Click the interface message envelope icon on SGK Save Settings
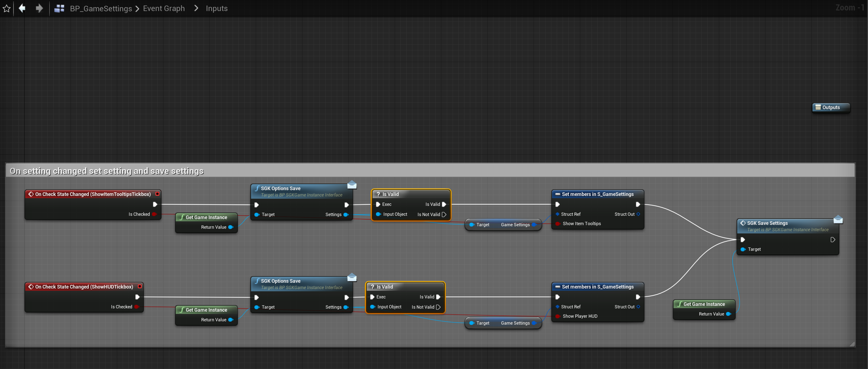This screenshot has height=369, width=868. 838,220
